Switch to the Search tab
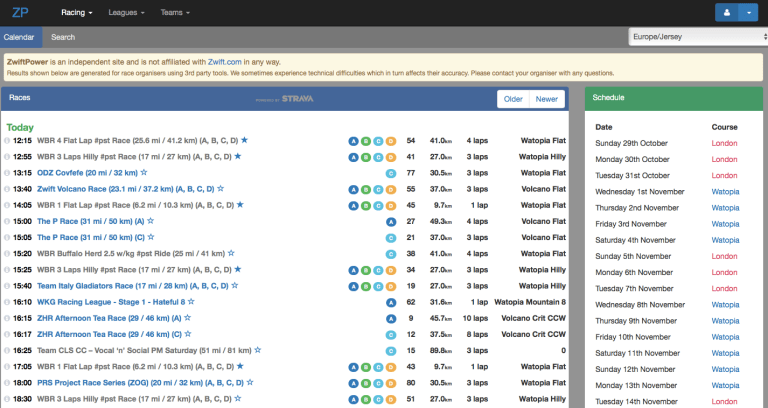This screenshot has height=408, width=768. (x=63, y=37)
